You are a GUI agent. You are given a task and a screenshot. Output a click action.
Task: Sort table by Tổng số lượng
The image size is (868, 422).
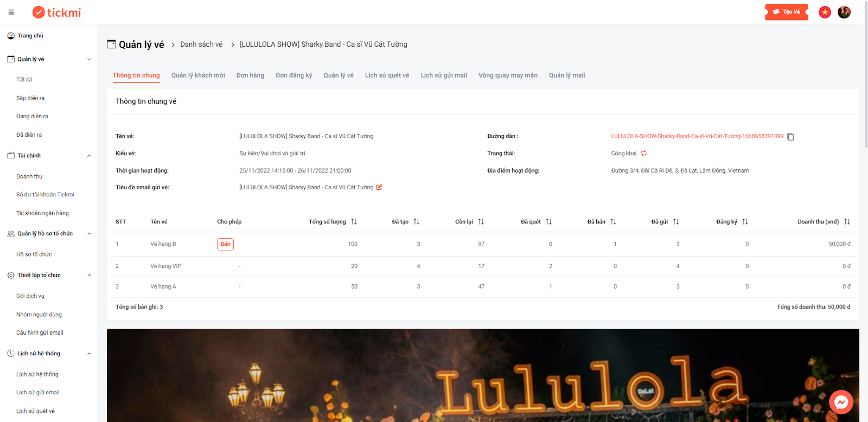[x=354, y=222]
